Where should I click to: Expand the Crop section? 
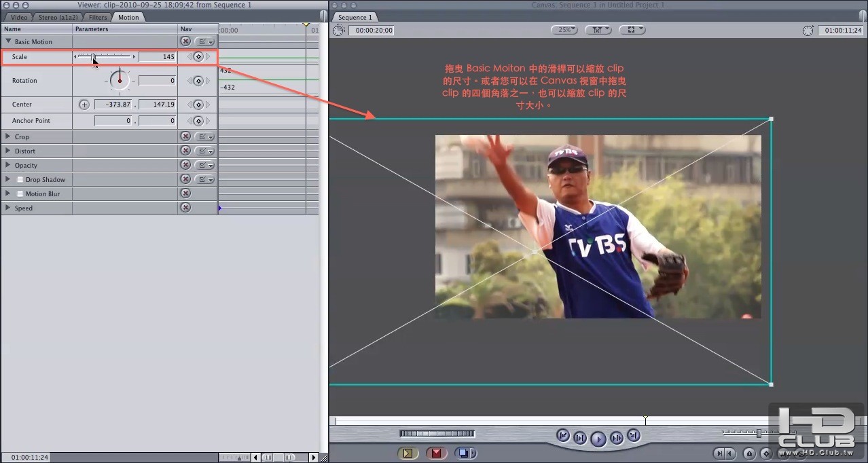[8, 136]
